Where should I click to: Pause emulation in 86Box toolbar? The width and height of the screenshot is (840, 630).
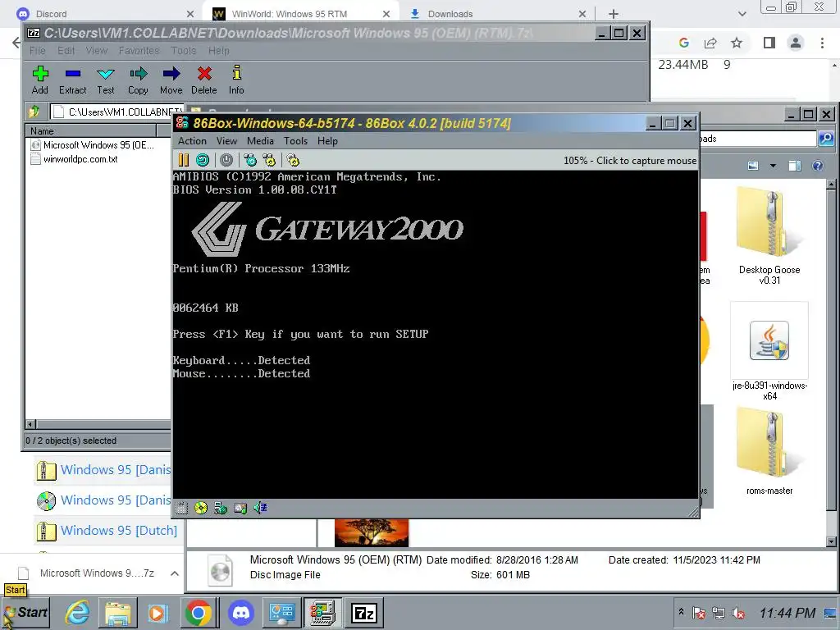(x=184, y=160)
